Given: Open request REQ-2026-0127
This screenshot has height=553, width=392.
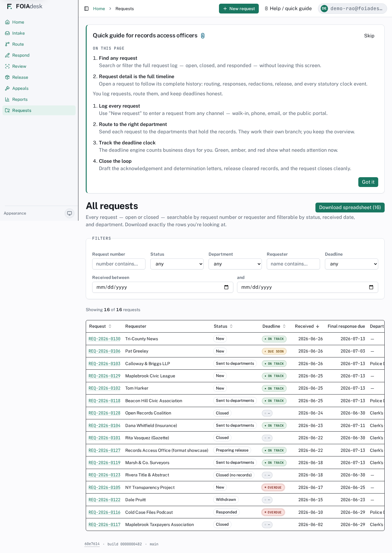Looking at the screenshot, I should click(x=104, y=450).
